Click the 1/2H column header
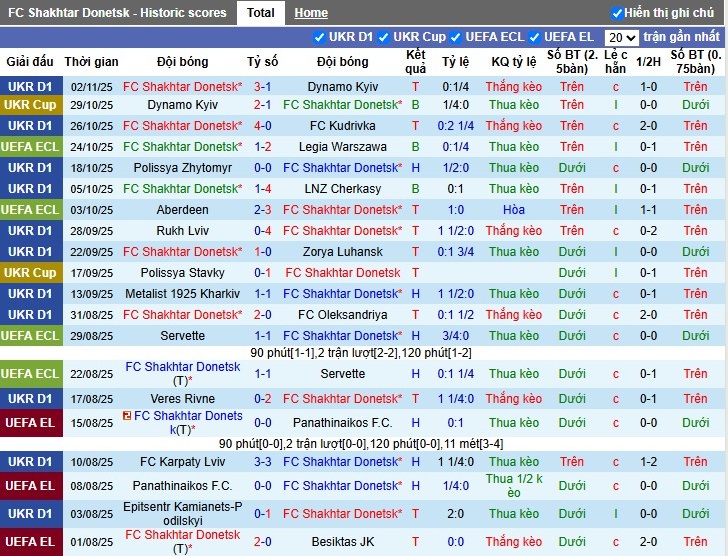728x556 pixels. pyautogui.click(x=648, y=62)
